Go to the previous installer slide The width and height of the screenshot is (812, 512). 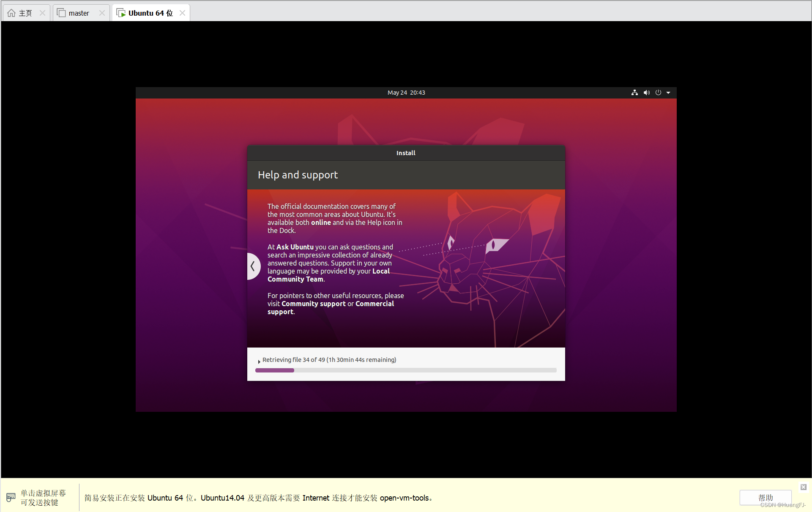pos(253,266)
